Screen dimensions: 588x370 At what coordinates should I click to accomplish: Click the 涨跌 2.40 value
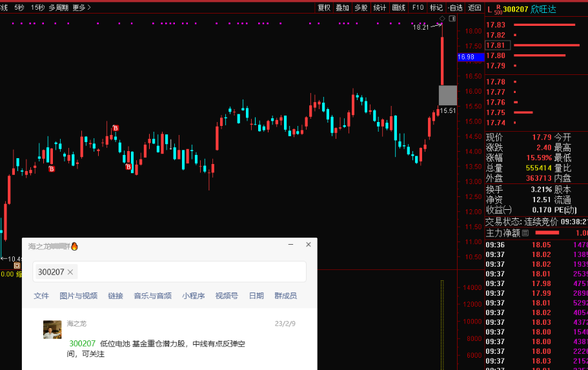543,147
